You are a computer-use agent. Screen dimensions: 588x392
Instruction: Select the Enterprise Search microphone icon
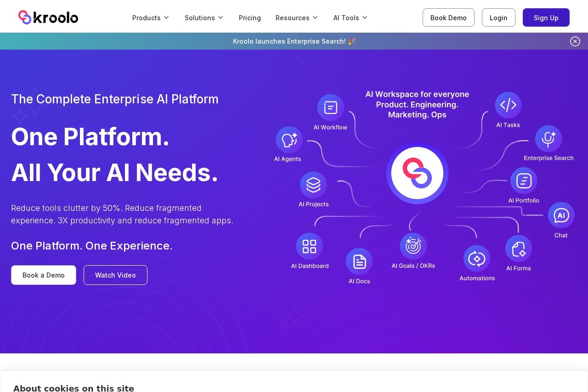pos(548,139)
